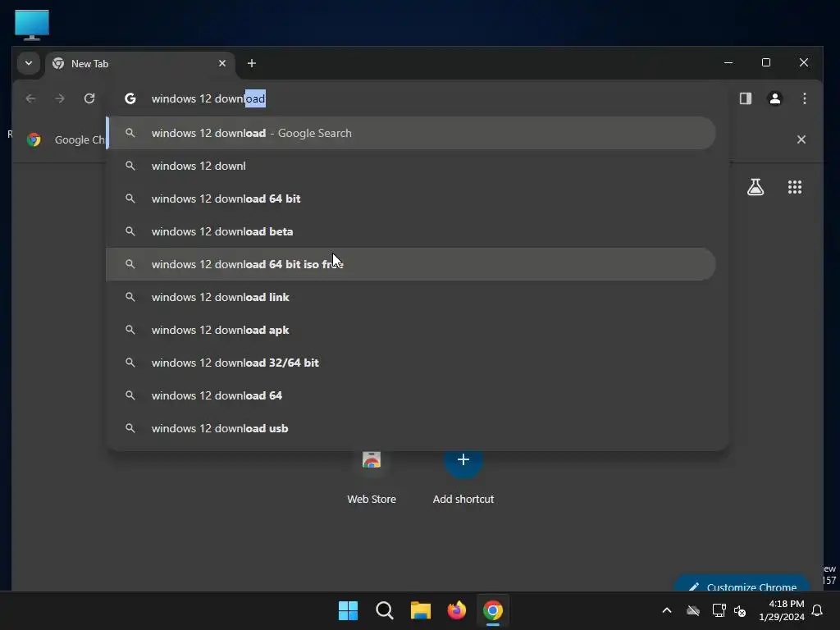The width and height of the screenshot is (840, 630).
Task: Open the Windows Start menu
Action: coord(348,610)
